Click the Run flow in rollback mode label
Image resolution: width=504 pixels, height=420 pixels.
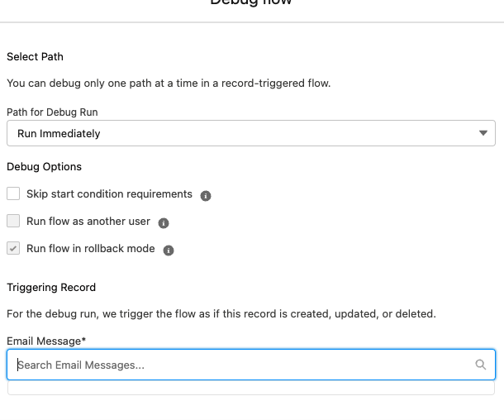91,248
